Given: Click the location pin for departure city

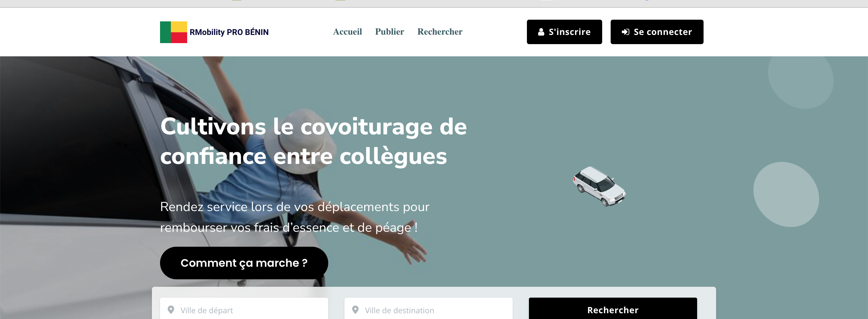Looking at the screenshot, I should click(171, 310).
